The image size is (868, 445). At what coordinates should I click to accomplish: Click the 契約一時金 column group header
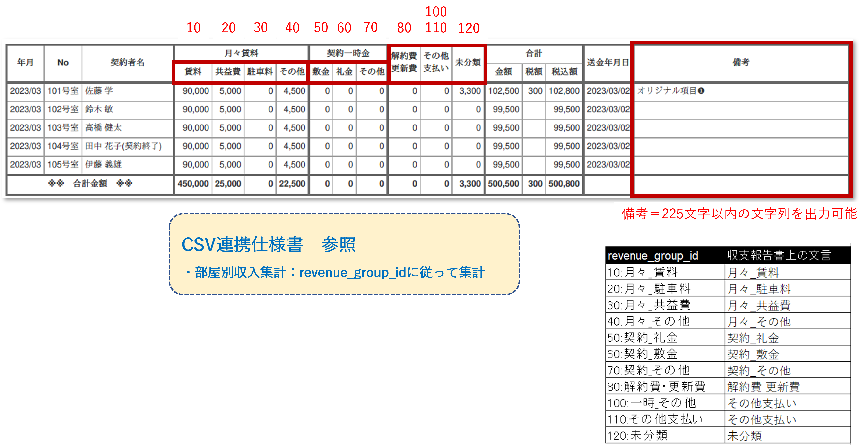click(348, 53)
